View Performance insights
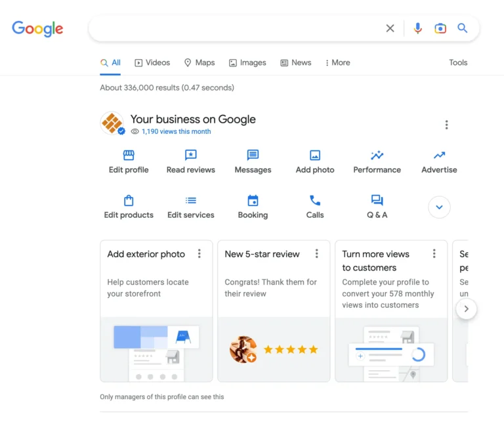 (x=377, y=161)
